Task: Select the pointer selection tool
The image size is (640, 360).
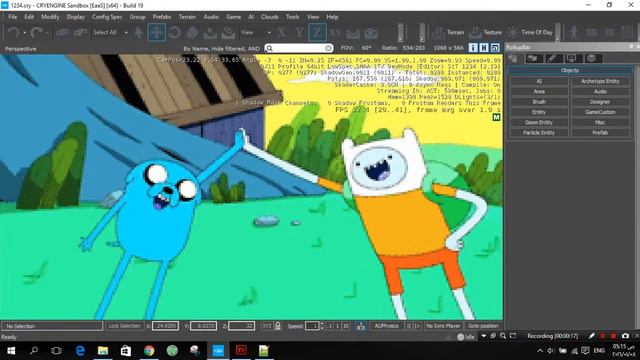Action: (x=139, y=32)
